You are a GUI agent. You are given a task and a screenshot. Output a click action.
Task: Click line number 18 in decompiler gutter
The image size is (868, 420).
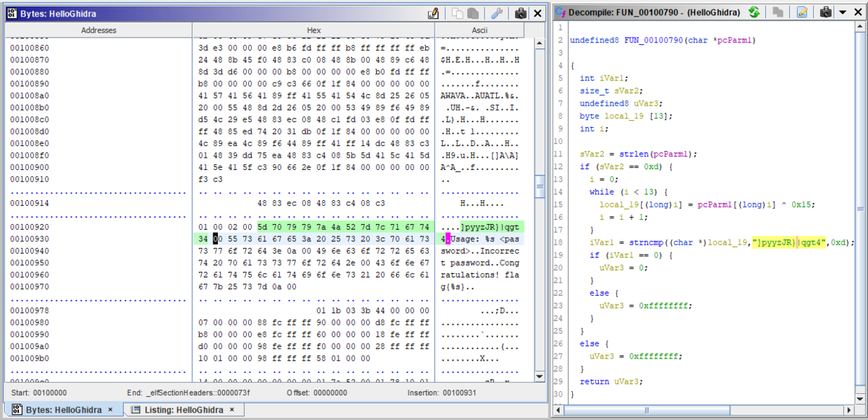(x=559, y=243)
